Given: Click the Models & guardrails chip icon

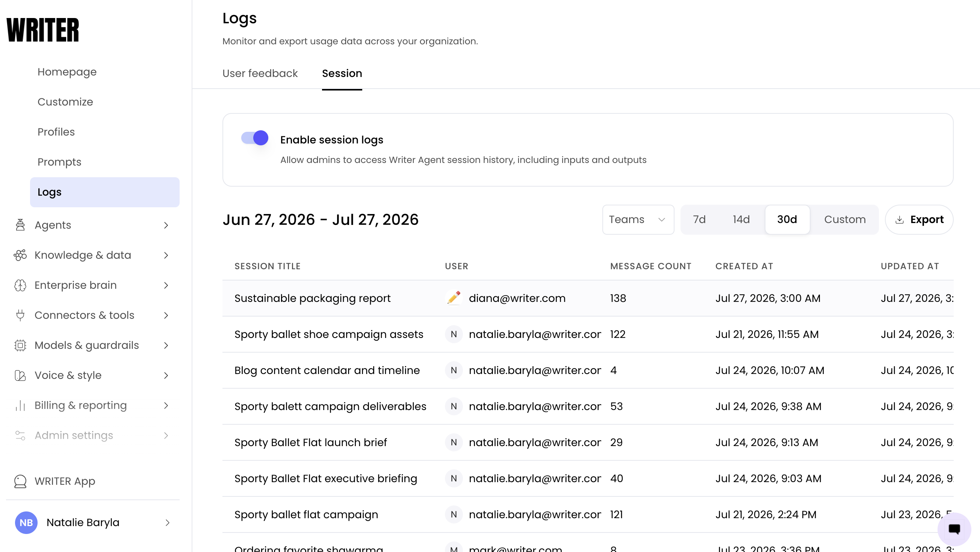Looking at the screenshot, I should tap(20, 345).
